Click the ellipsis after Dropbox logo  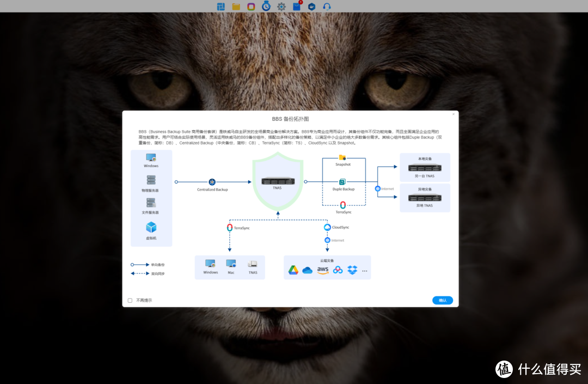tap(365, 271)
